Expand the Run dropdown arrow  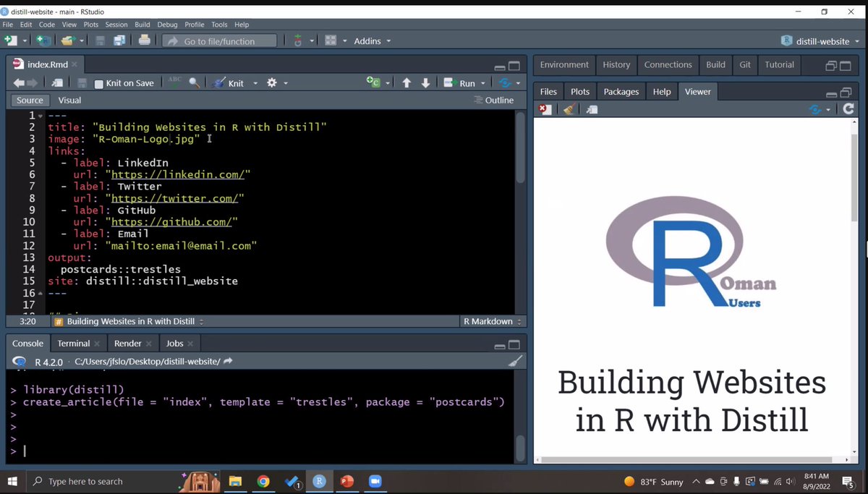tap(482, 83)
